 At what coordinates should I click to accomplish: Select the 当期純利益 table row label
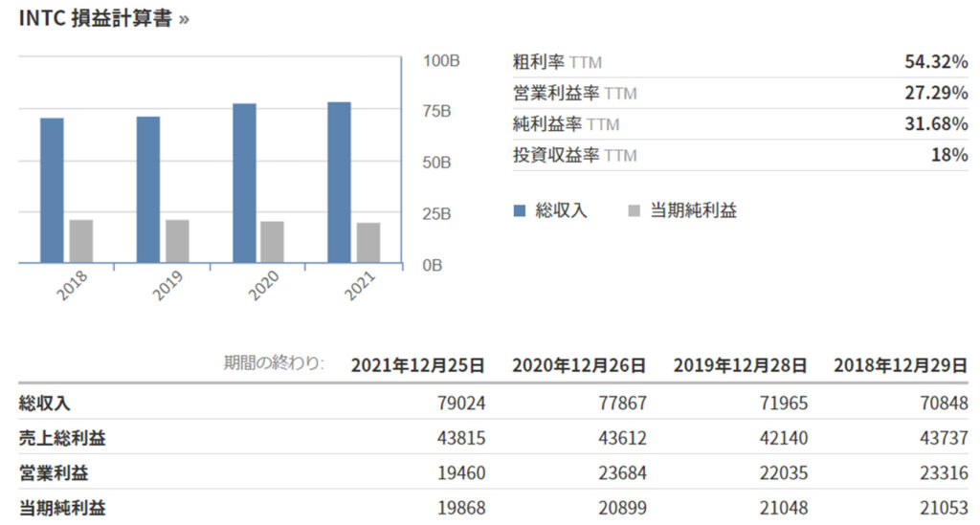pyautogui.click(x=62, y=508)
